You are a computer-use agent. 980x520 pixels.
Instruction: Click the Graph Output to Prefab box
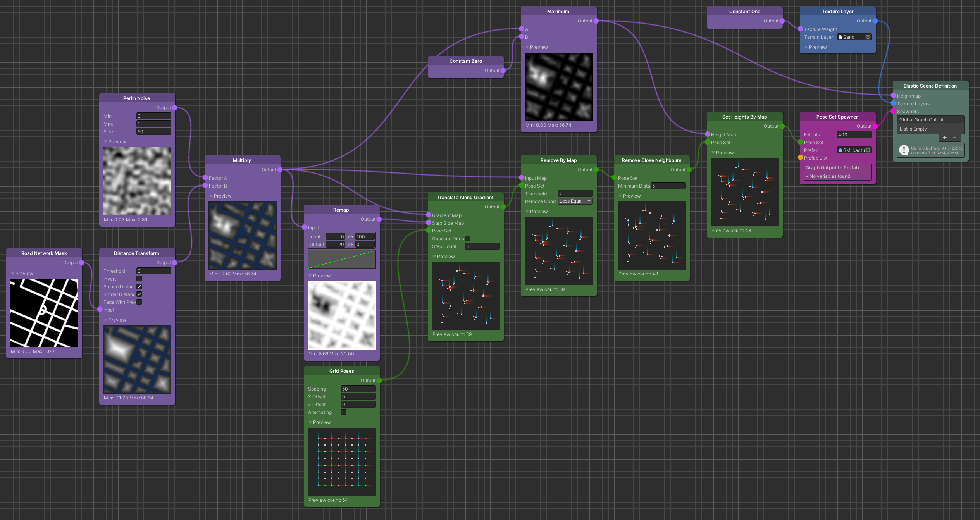pyautogui.click(x=837, y=172)
